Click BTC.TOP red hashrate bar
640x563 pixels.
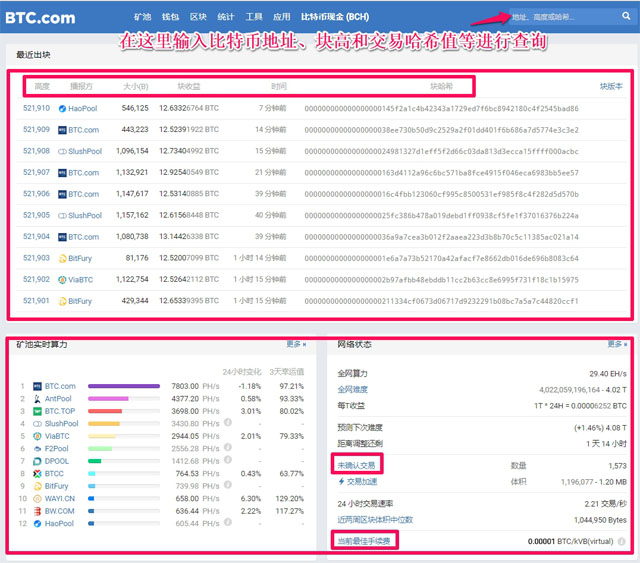pos(105,411)
